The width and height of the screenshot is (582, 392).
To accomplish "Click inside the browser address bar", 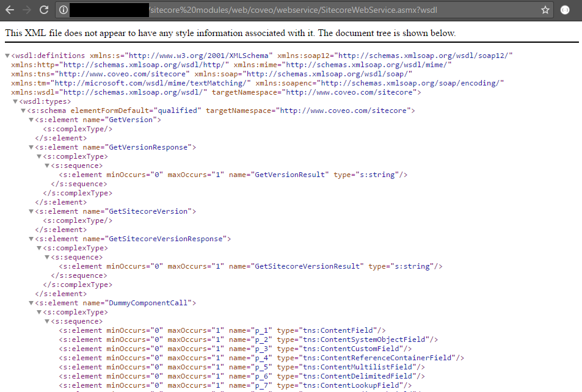I will tap(305, 10).
